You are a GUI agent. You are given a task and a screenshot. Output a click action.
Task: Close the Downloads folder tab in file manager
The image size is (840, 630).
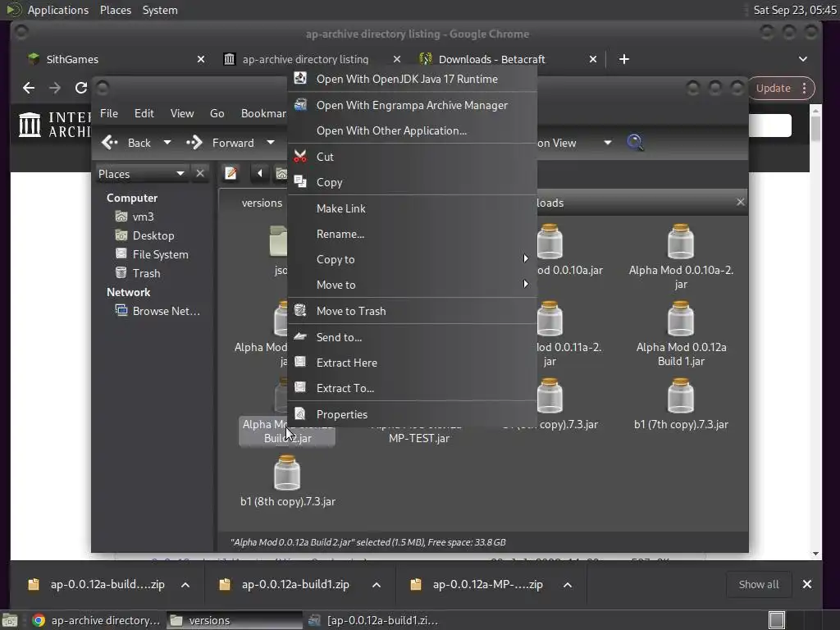[741, 202]
